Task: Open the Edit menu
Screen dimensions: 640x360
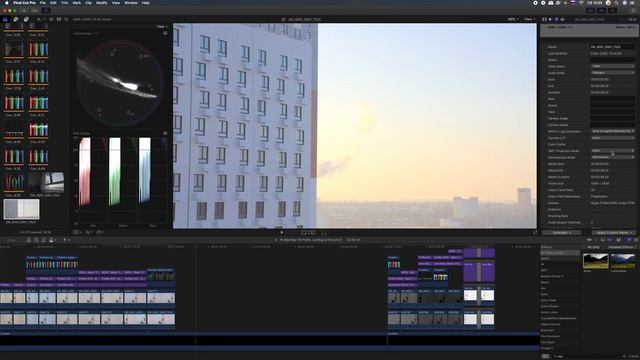Action: (53, 3)
